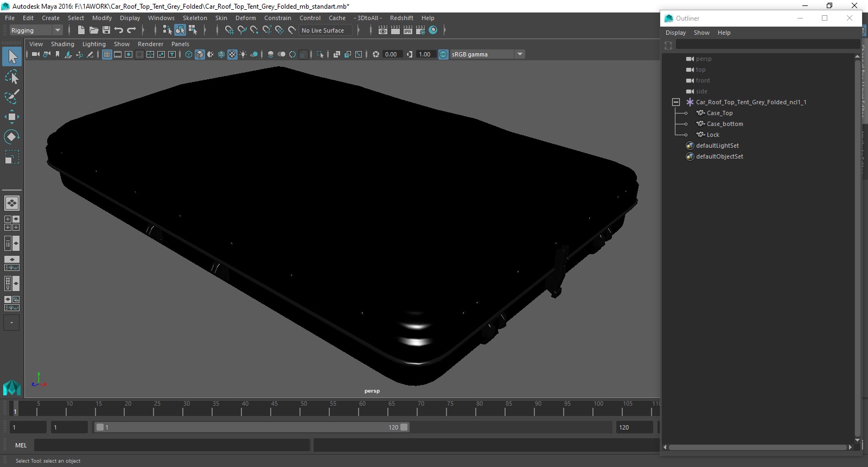Click the playback end field 120

[635, 427]
